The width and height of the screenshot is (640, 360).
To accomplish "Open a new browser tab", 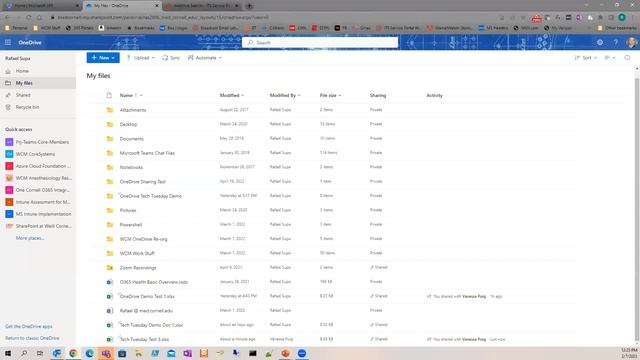I will click(249, 6).
